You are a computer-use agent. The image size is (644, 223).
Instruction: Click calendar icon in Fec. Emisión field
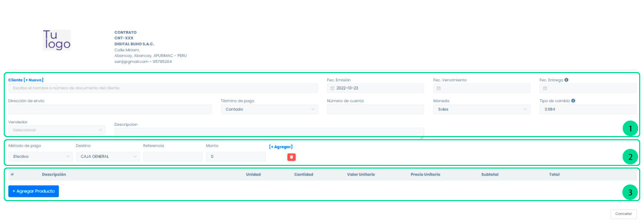tap(332, 88)
